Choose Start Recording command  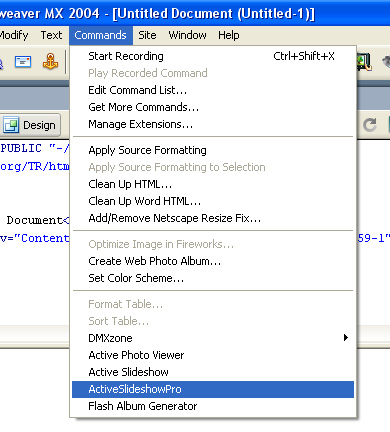tap(213, 56)
